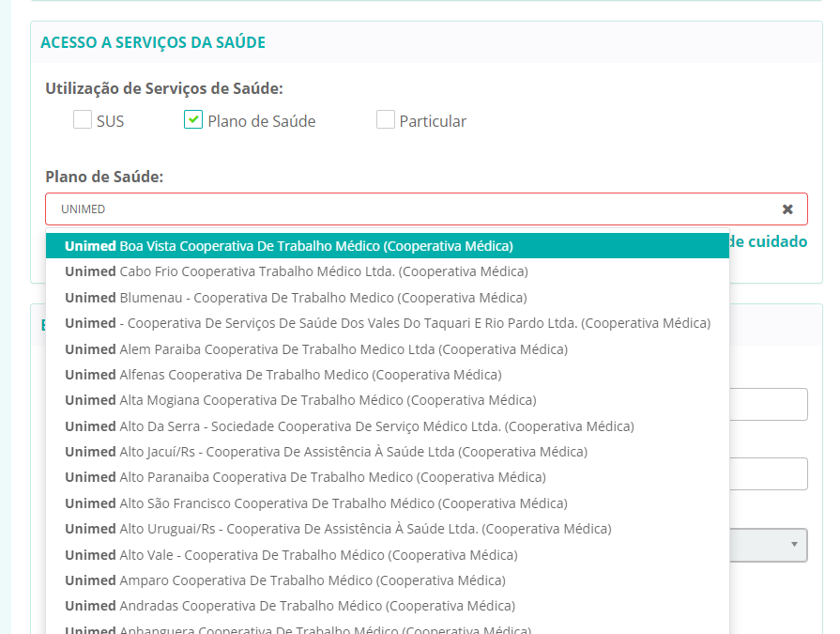Open the gray dropdown behind the list
The height and width of the screenshot is (634, 840).
[770, 545]
